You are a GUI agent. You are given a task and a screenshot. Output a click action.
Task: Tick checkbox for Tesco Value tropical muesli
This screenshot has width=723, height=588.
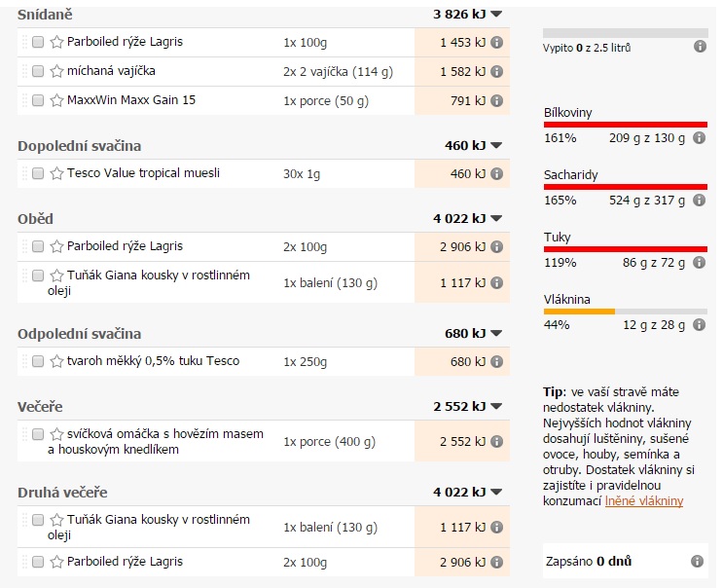click(x=38, y=173)
